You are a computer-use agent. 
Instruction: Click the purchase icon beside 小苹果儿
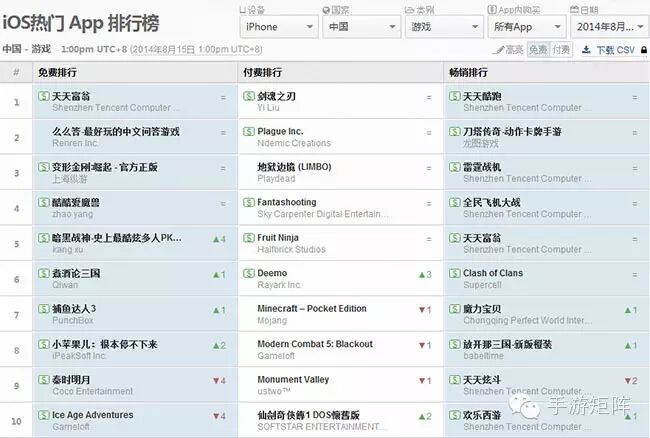click(x=44, y=344)
